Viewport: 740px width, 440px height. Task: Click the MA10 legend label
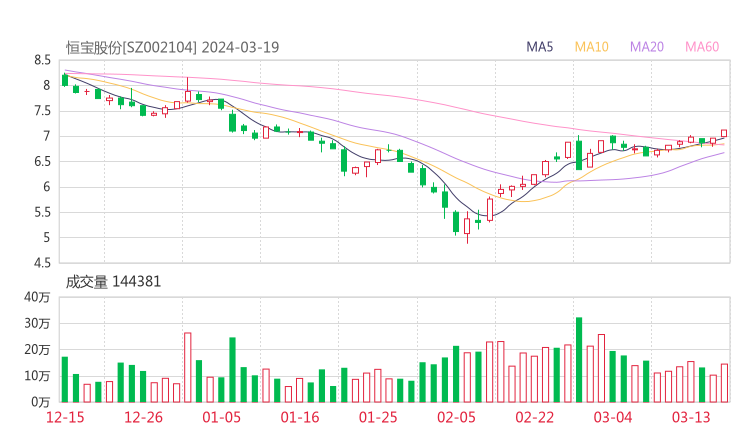[591, 47]
